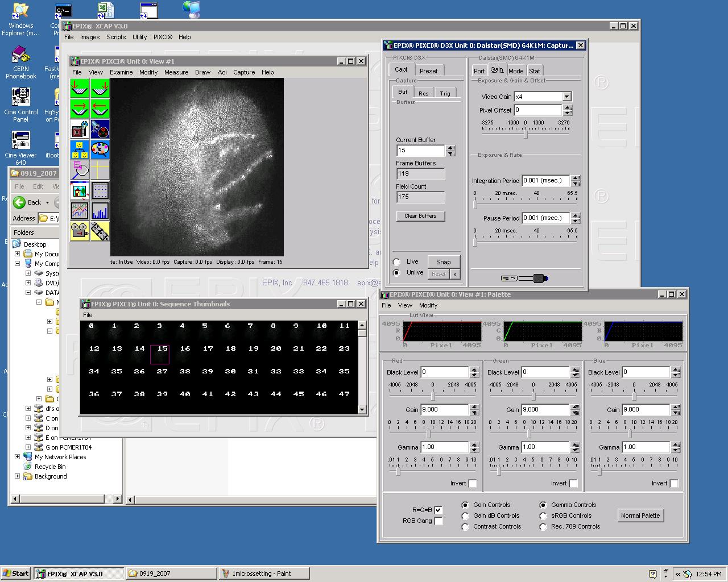Open Windows Explorer desktop shortcut
728x582 pixels.
(x=21, y=20)
